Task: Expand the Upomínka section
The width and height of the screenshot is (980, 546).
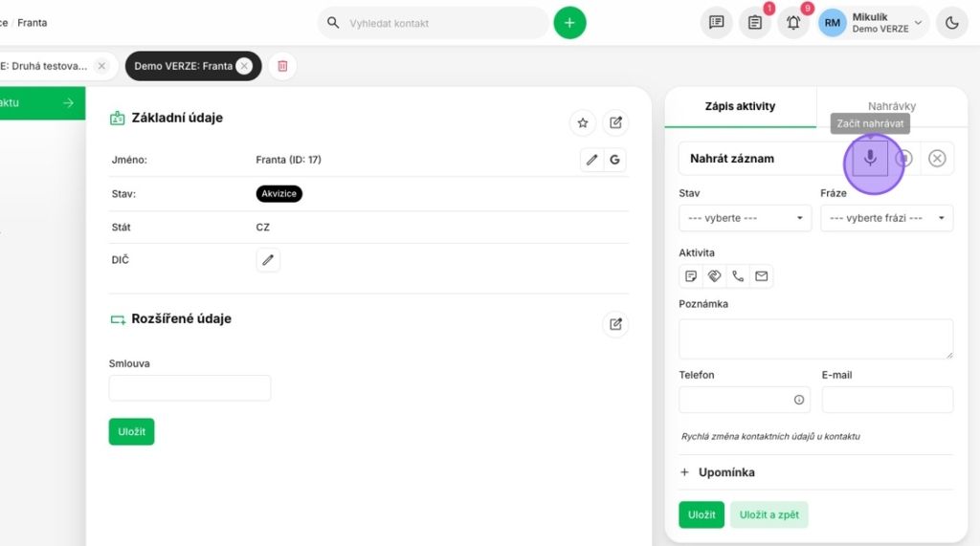Action: tap(717, 472)
